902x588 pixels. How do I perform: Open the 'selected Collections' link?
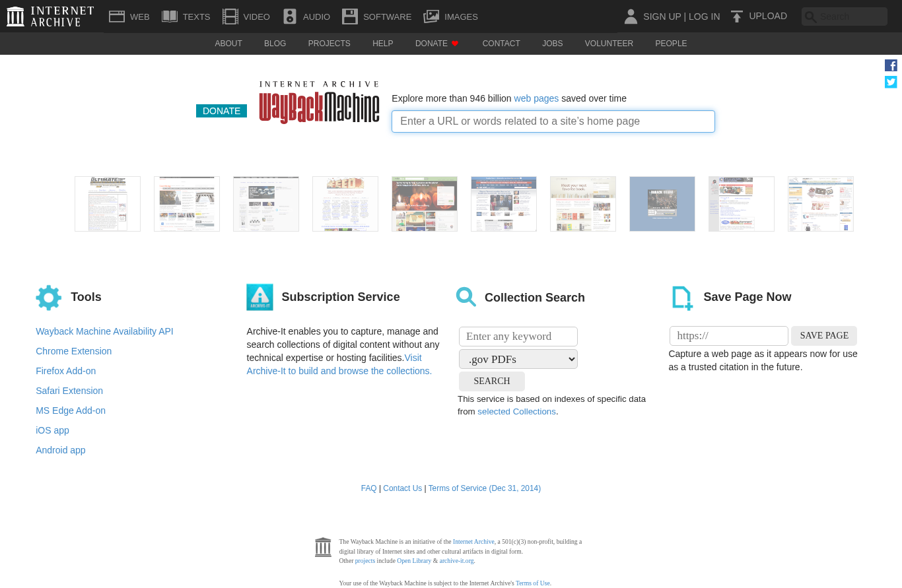[516, 412]
